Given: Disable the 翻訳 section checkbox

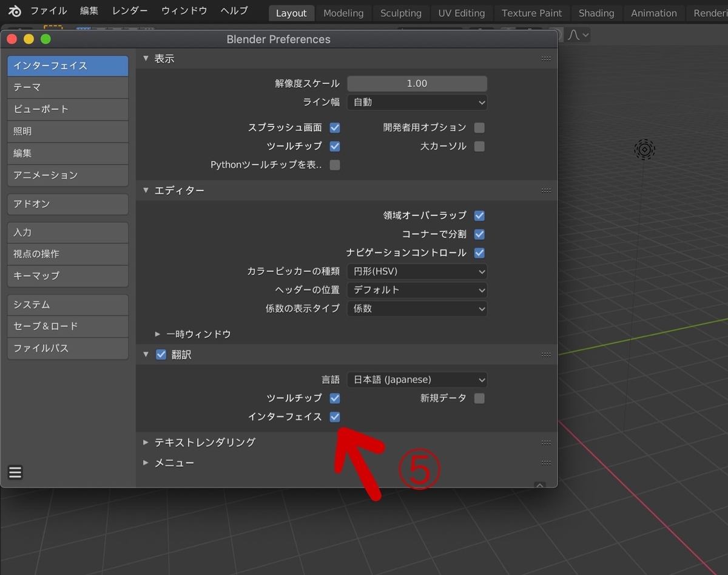Looking at the screenshot, I should tap(161, 355).
